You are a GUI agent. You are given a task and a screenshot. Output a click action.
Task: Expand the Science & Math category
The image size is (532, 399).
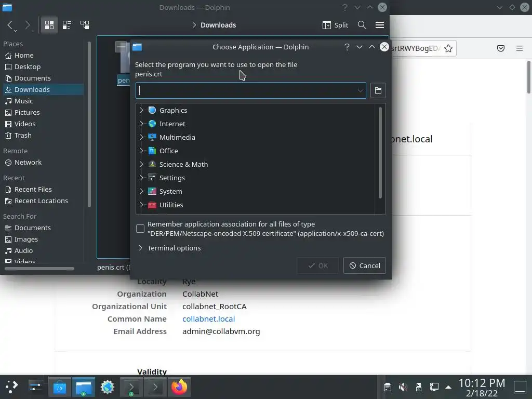[x=141, y=164]
